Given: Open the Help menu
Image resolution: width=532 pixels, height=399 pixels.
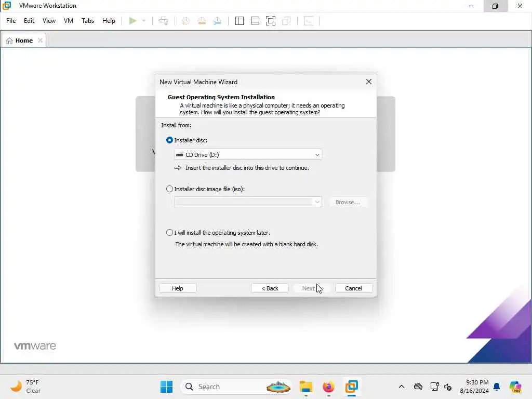Looking at the screenshot, I should (109, 21).
